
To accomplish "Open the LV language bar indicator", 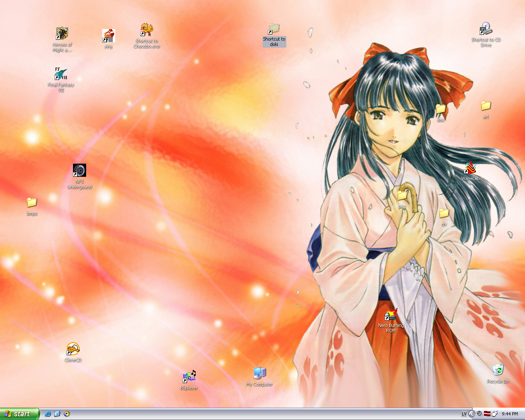I will click(464, 414).
